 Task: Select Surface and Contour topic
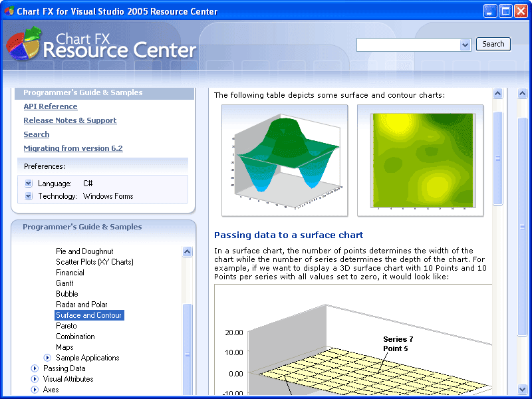(x=89, y=315)
